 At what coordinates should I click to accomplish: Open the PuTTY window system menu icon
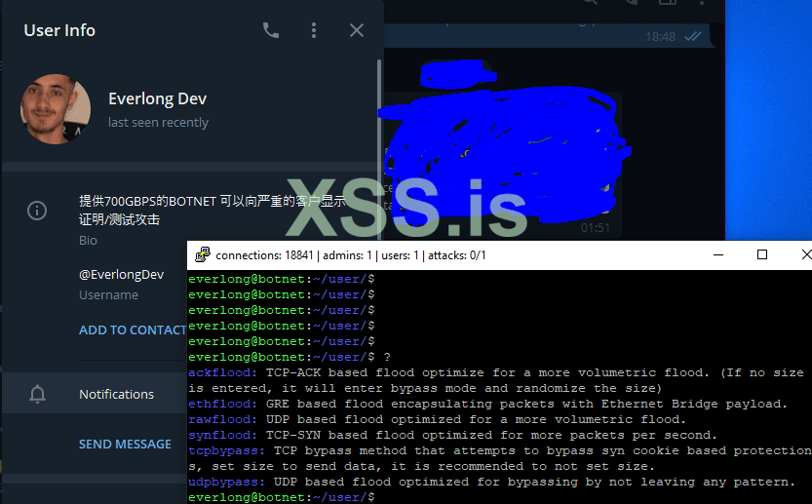pyautogui.click(x=202, y=254)
